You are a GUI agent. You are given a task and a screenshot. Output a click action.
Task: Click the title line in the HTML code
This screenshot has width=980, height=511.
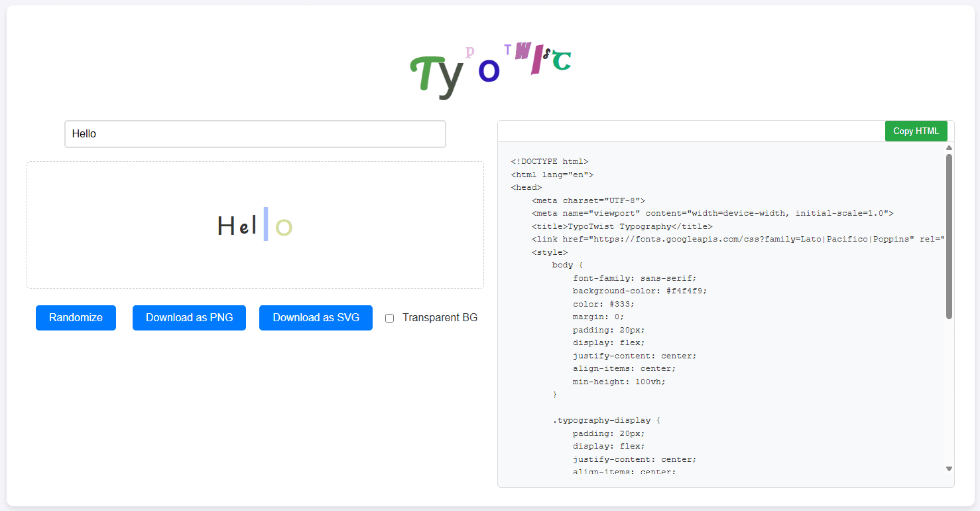621,226
